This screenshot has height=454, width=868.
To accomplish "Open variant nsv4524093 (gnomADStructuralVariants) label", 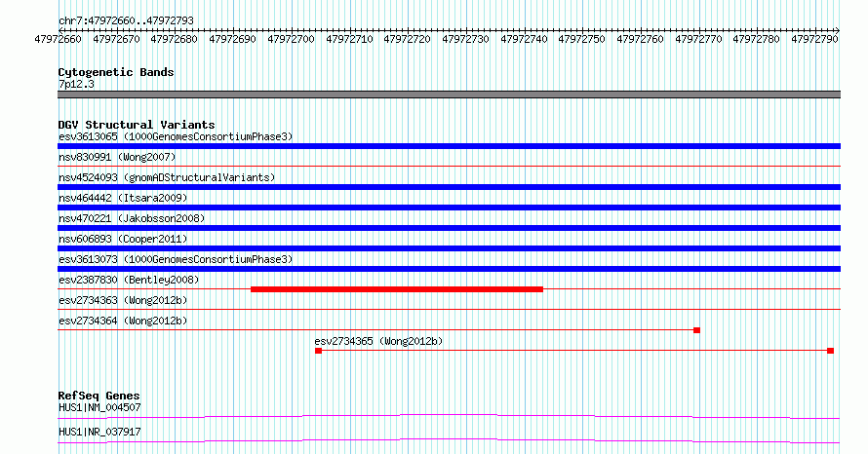I will [167, 177].
